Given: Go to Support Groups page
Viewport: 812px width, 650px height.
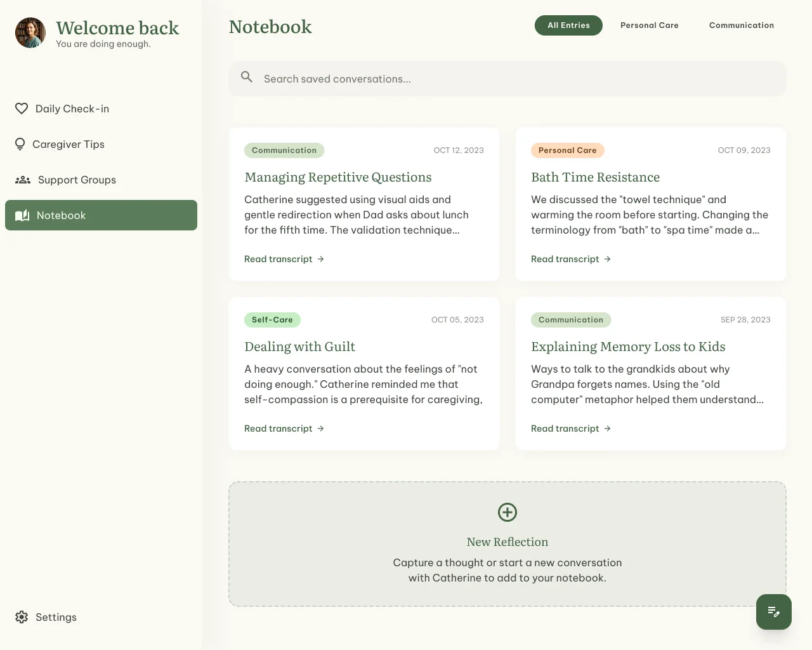Looking at the screenshot, I should [101, 180].
